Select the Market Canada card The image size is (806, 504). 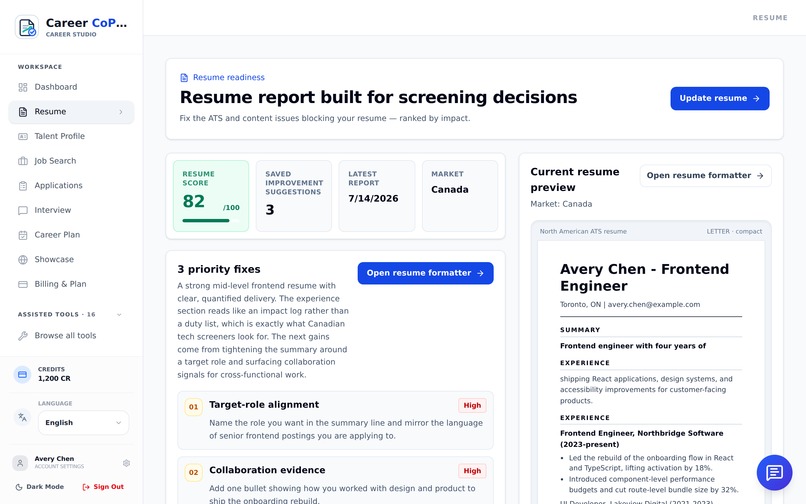(460, 196)
